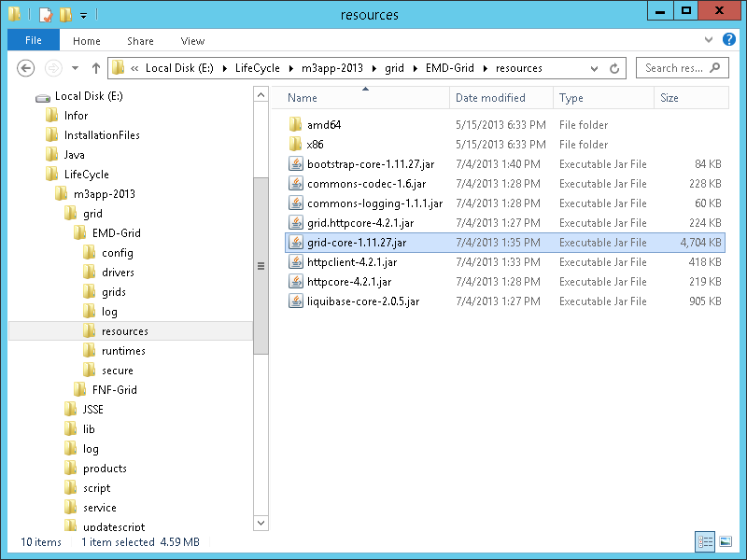Click the Search resources input box

coord(674,68)
